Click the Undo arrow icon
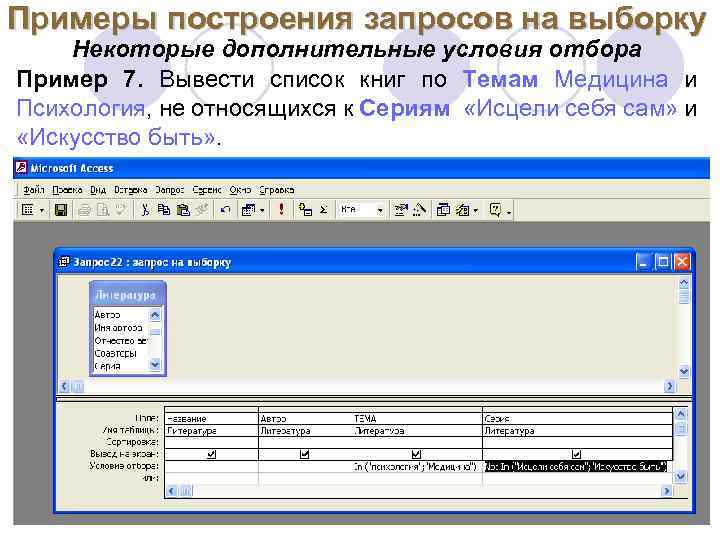 coord(225,210)
